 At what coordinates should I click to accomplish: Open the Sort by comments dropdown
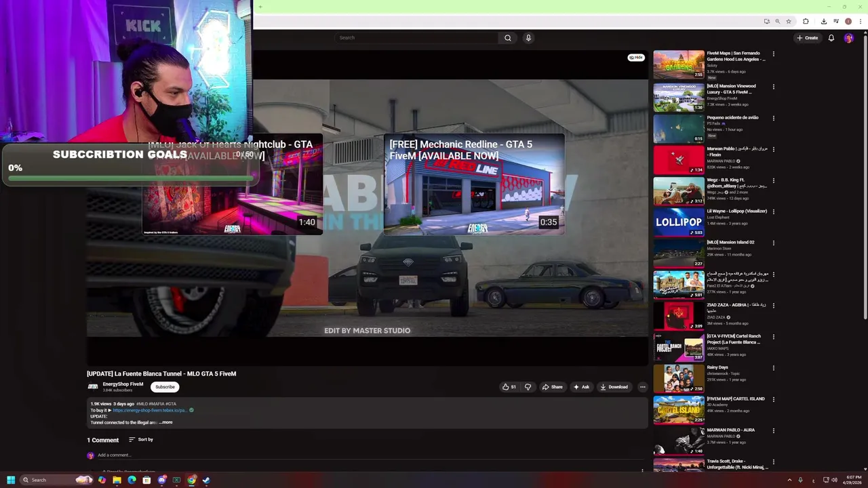point(141,440)
